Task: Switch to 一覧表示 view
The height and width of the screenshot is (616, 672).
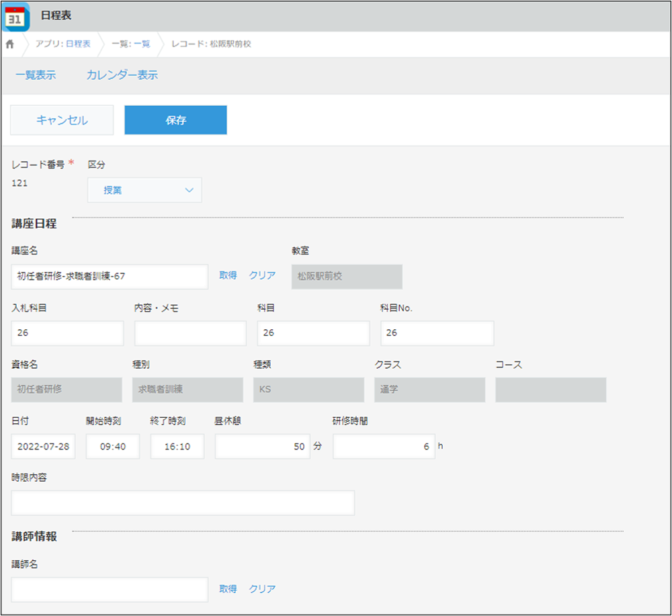Action: [x=36, y=75]
